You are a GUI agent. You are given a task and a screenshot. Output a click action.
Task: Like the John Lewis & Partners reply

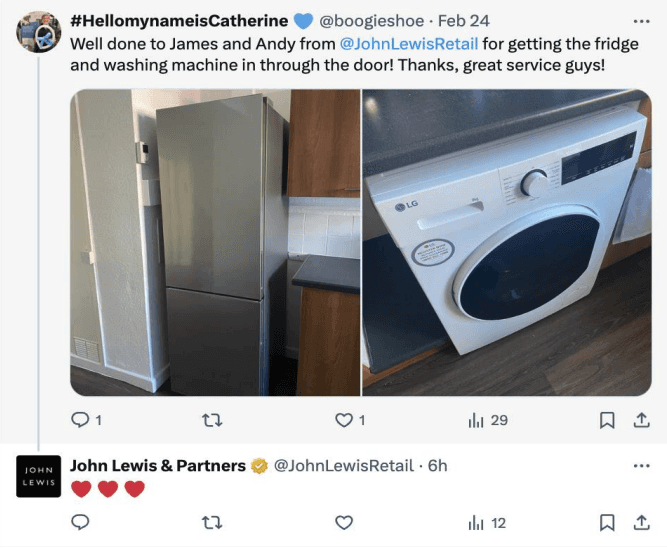tap(344, 522)
